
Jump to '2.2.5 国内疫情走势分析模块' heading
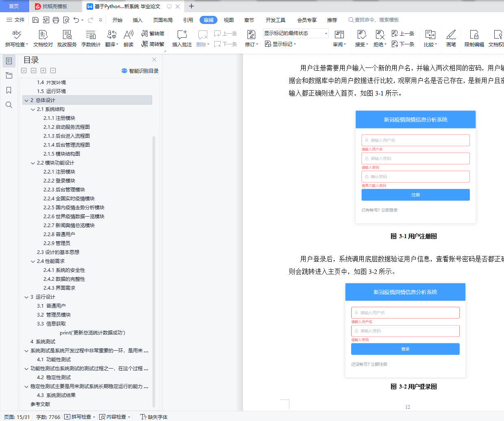tap(74, 208)
